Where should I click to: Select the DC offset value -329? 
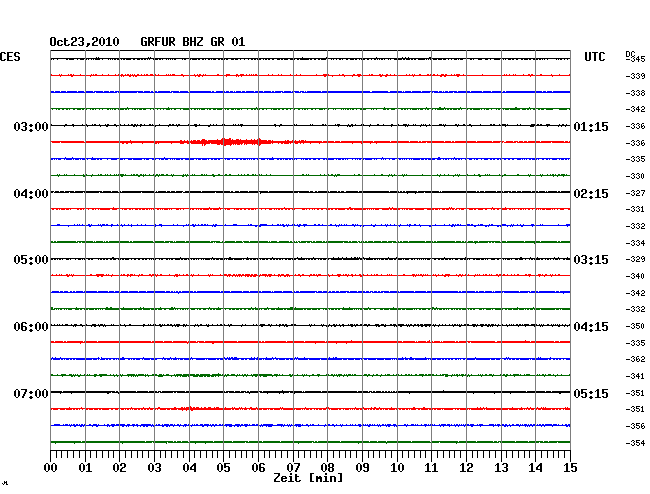tap(635, 259)
